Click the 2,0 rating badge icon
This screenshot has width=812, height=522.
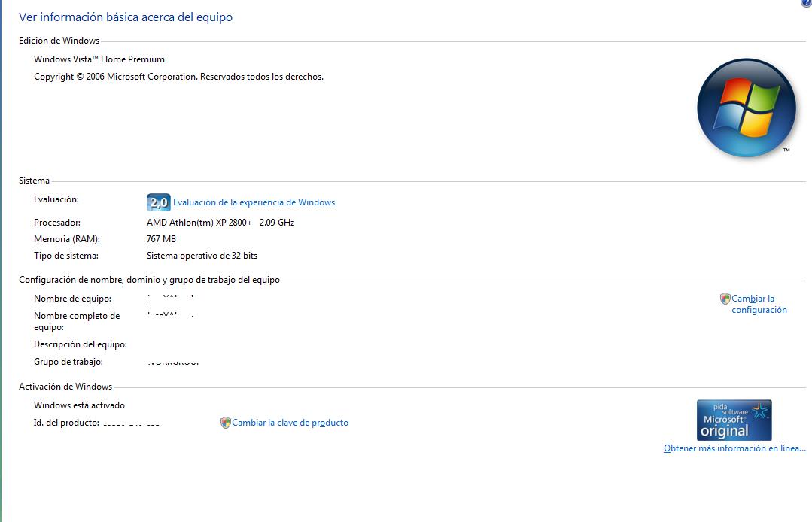[159, 202]
